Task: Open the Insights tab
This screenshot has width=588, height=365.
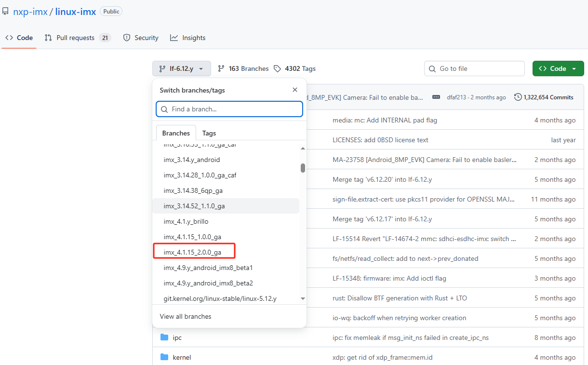Action: [x=188, y=38]
